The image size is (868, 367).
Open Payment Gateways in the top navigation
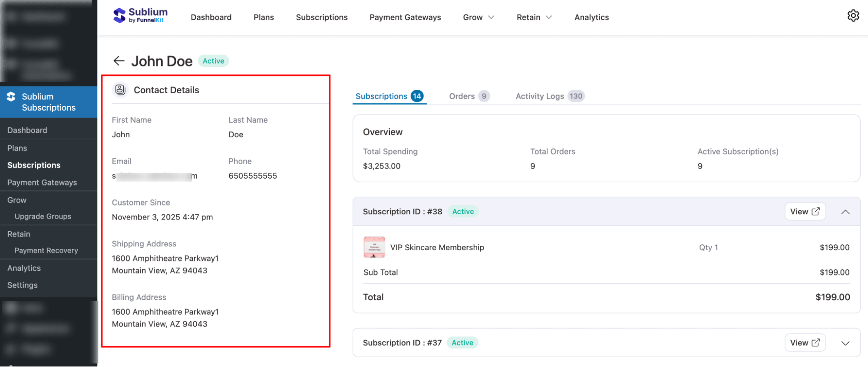(x=405, y=17)
